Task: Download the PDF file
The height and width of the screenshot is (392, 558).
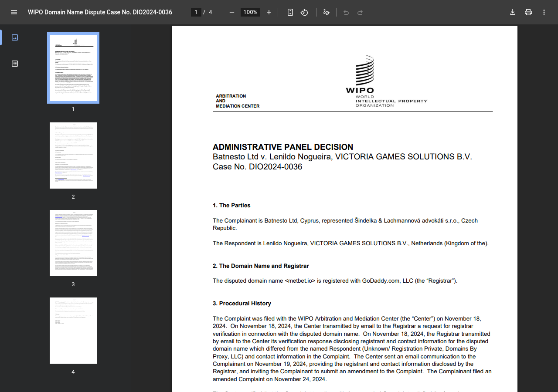Action: point(513,12)
